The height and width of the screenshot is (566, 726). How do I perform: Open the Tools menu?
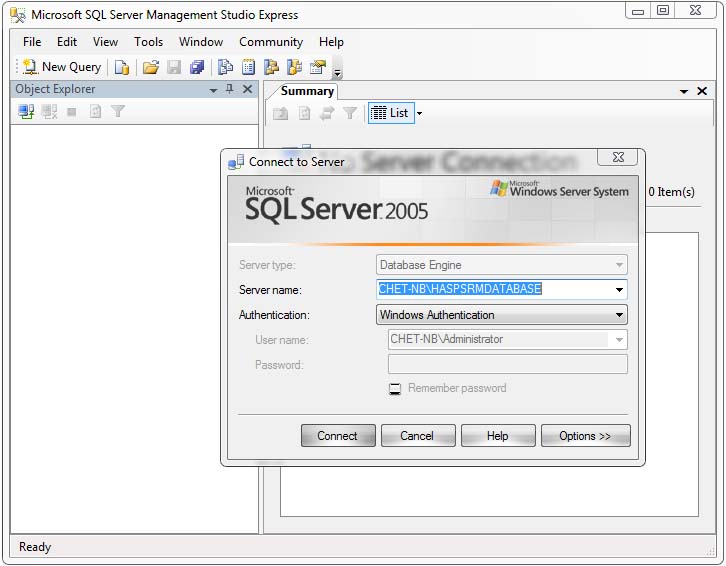[149, 42]
